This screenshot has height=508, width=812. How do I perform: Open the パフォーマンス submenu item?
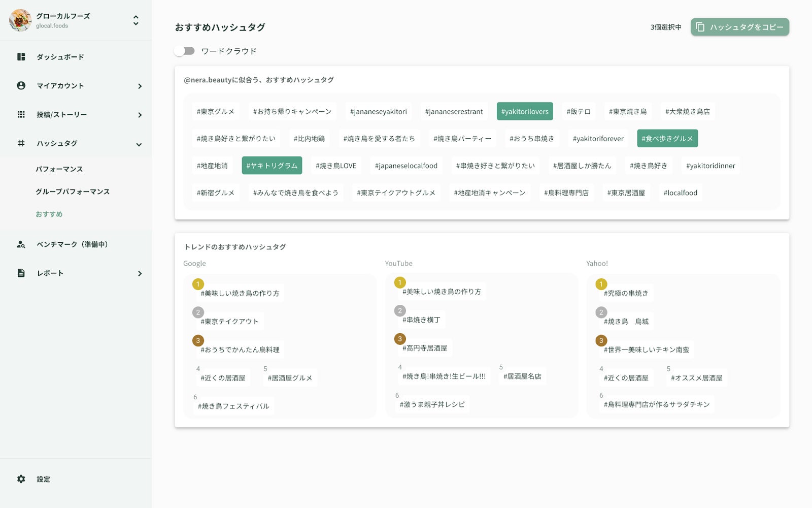coord(59,169)
